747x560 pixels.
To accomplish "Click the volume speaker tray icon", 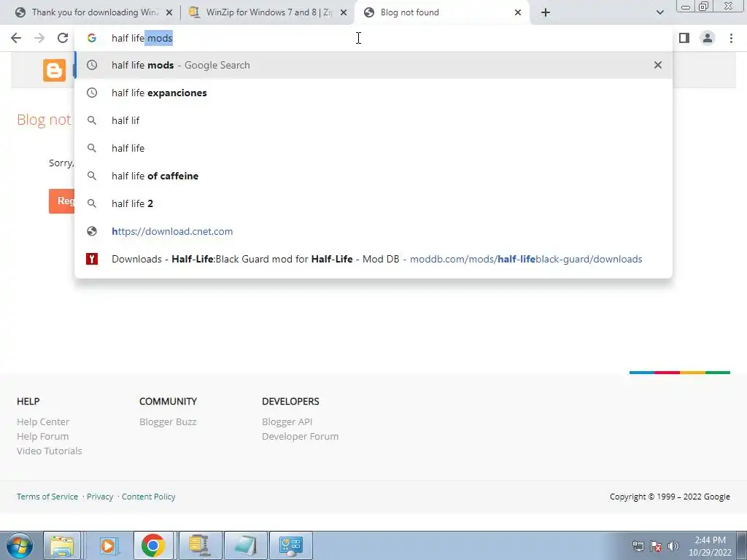I will (673, 546).
